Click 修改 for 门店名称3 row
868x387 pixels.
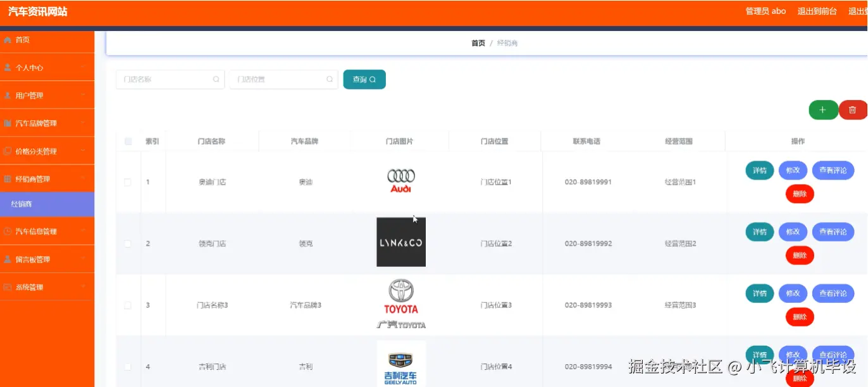click(793, 293)
